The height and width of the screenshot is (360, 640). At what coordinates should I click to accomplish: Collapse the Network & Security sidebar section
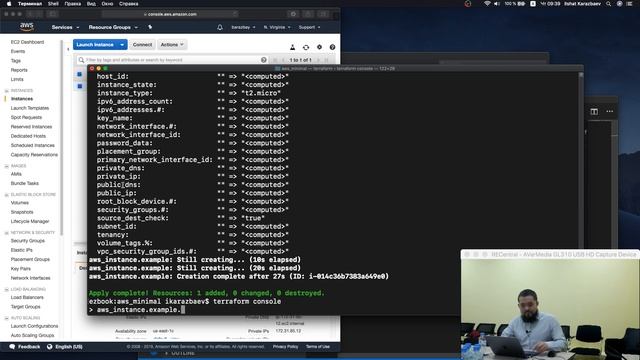coord(6,233)
